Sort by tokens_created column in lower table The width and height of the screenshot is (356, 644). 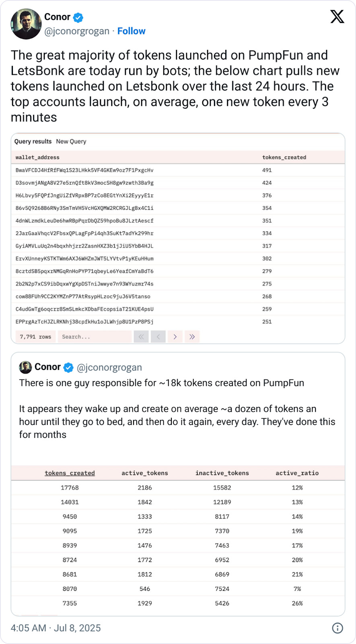(x=70, y=473)
